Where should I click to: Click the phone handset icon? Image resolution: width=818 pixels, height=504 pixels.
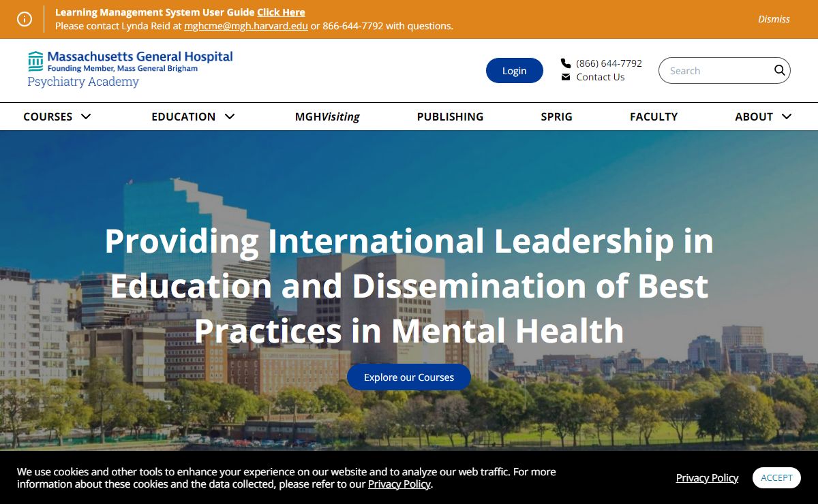coord(566,63)
